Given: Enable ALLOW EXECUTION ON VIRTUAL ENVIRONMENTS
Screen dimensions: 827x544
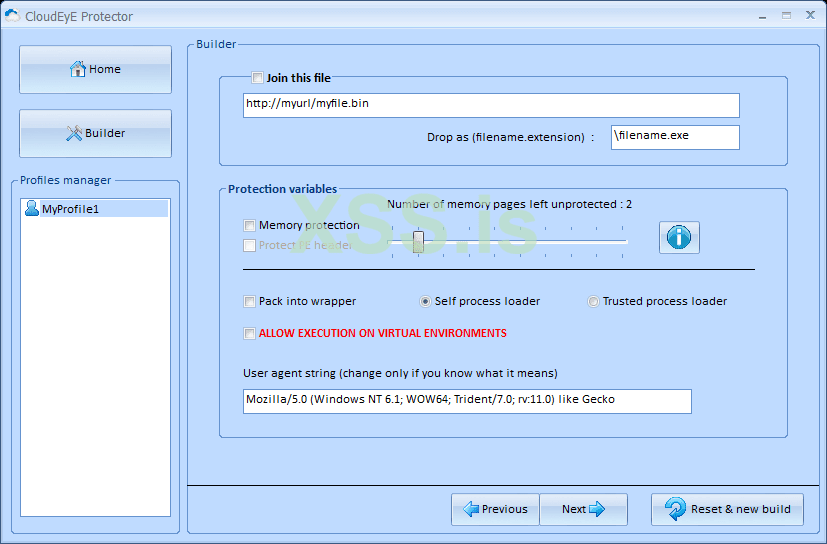Looking at the screenshot, I should coord(249,333).
